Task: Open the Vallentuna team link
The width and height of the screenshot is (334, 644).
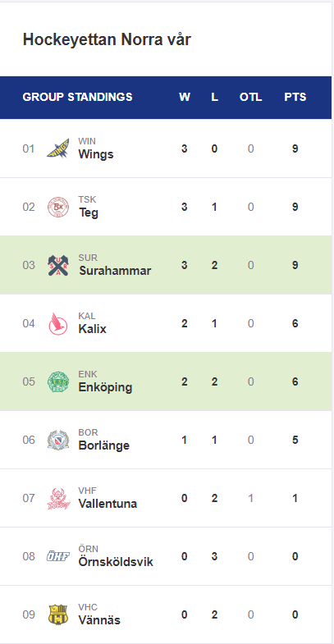Action: pyautogui.click(x=108, y=504)
